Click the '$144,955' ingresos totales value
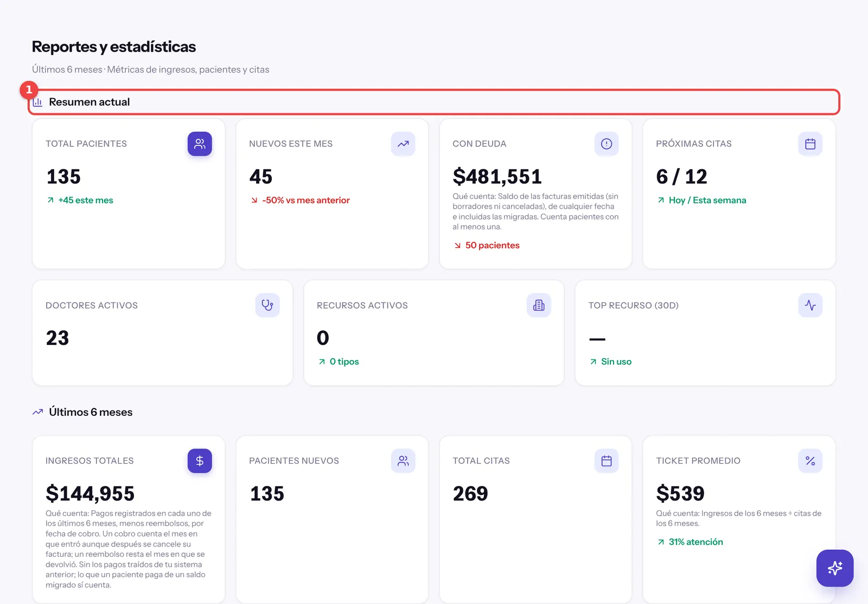Screen dimensions: 868x604 [x=90, y=493]
